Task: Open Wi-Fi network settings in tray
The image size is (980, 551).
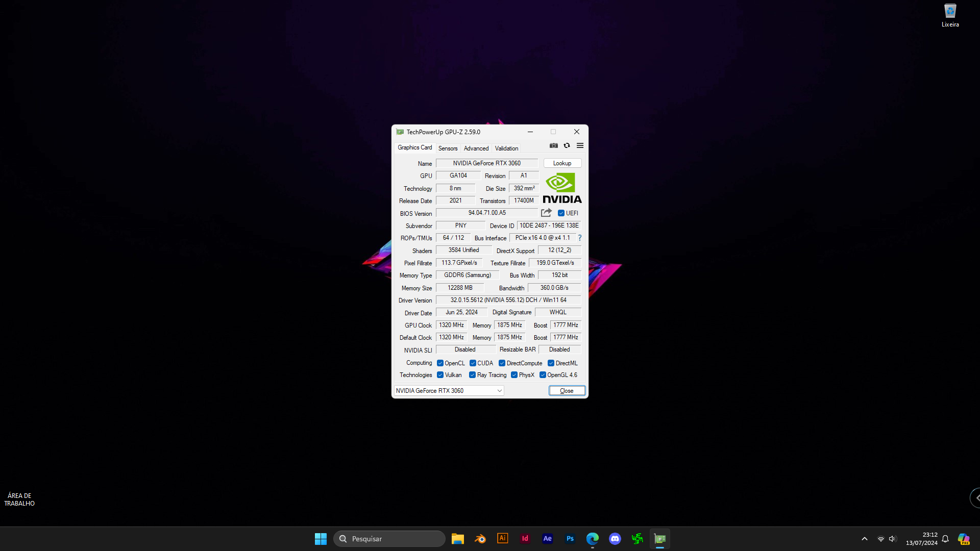Action: click(880, 539)
